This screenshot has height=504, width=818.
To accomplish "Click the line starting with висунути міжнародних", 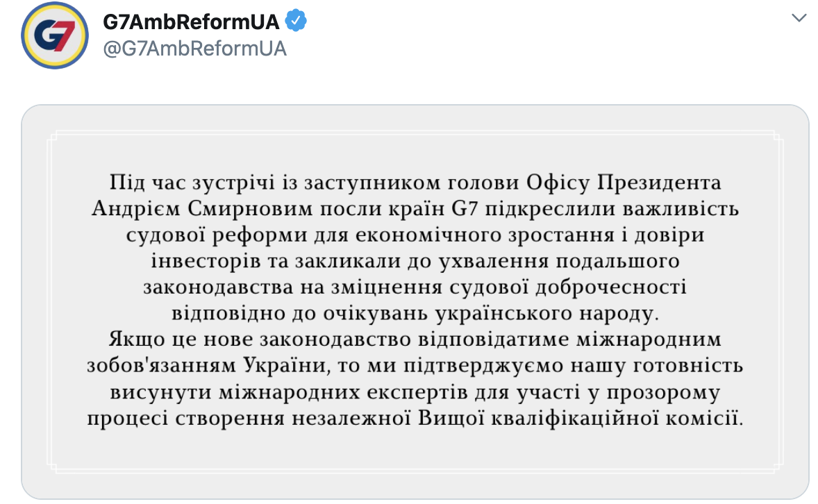I will point(415,392).
